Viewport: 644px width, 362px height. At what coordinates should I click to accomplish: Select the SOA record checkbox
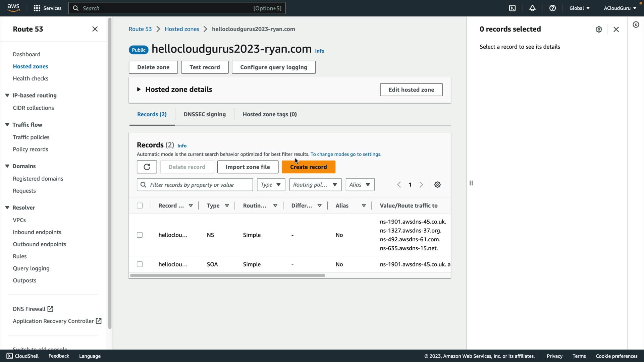click(x=140, y=264)
